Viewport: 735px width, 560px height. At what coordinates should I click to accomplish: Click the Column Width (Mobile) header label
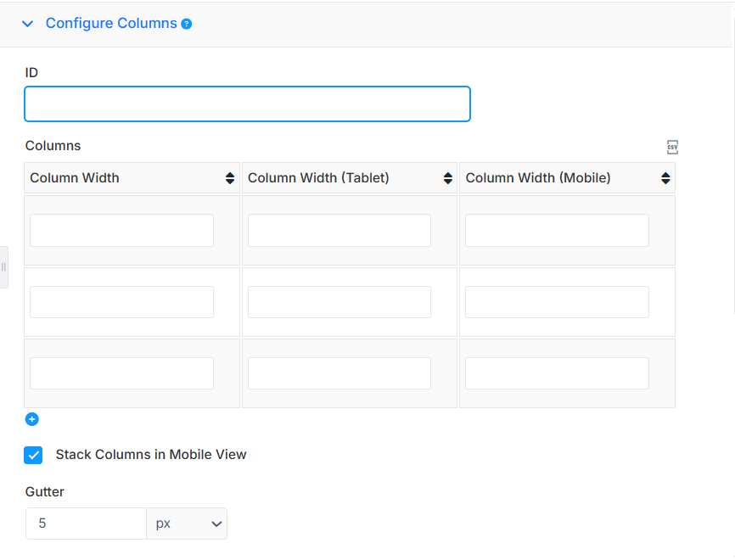pyautogui.click(x=537, y=178)
